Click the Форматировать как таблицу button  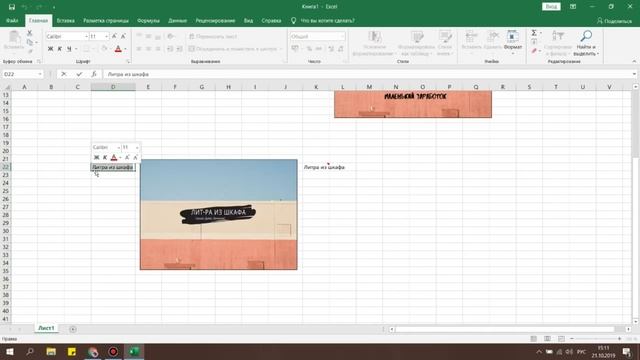416,43
